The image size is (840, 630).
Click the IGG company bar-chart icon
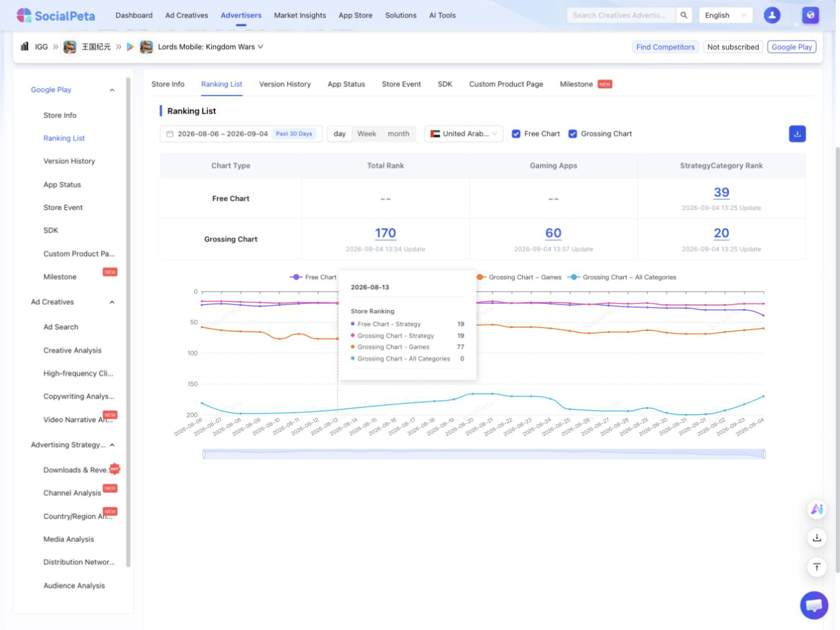(25, 47)
